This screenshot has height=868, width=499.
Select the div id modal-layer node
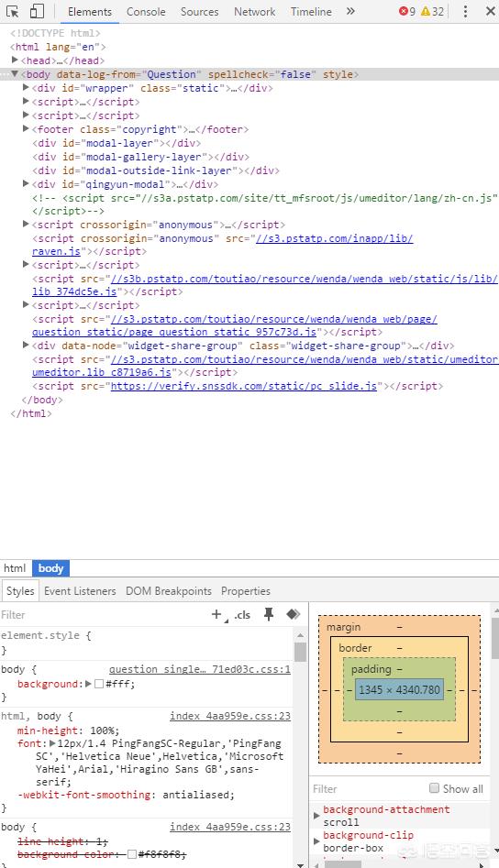click(x=116, y=143)
